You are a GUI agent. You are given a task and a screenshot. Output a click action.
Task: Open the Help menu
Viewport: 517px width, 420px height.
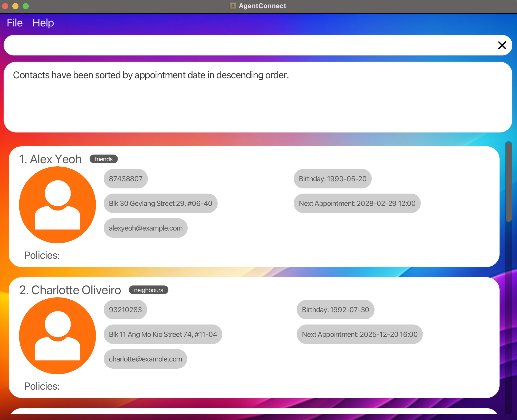43,23
